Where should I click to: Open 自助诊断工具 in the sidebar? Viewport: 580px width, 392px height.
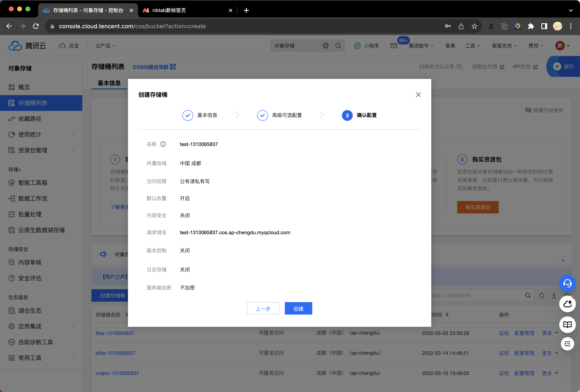click(41, 342)
